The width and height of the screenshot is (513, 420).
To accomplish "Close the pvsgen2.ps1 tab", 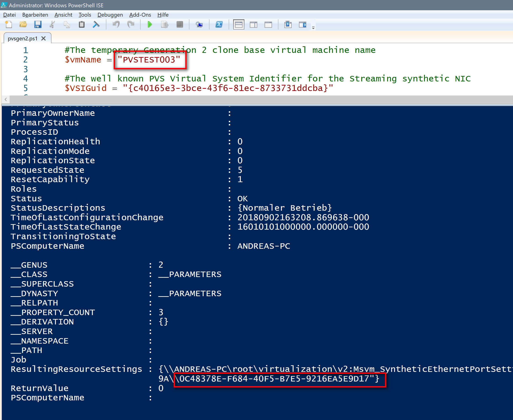I will tap(44, 39).
